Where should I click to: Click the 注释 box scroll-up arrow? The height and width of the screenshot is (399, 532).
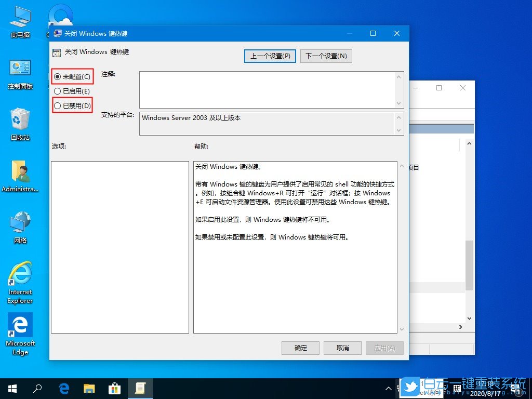click(x=400, y=76)
